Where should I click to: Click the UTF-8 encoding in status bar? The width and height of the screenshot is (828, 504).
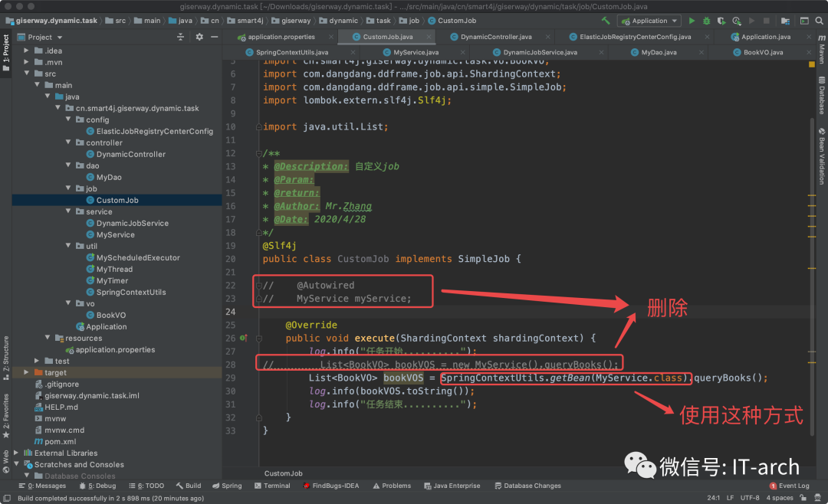(750, 498)
